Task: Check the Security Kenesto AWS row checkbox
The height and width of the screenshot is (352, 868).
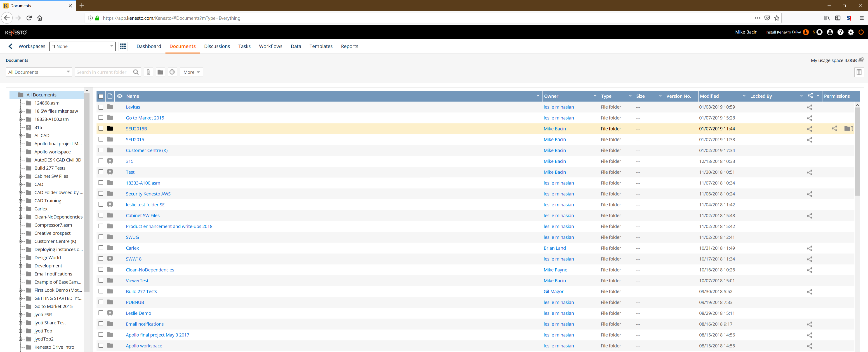Action: [x=101, y=194]
